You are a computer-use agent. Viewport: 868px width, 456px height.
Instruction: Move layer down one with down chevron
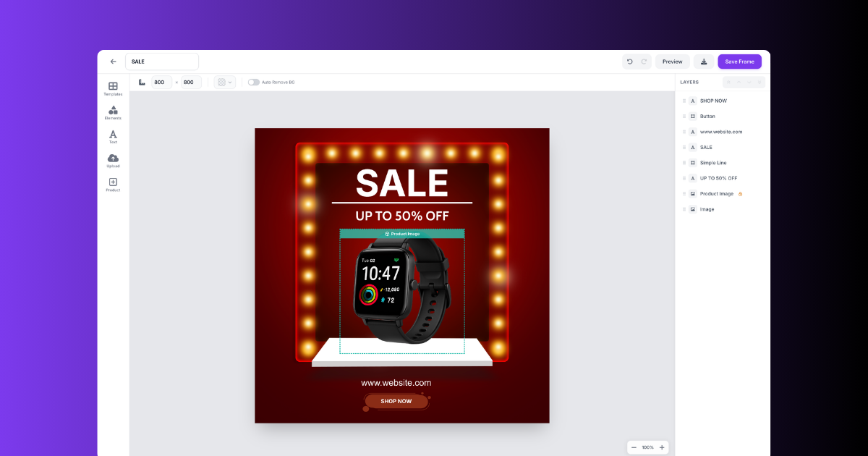(749, 82)
